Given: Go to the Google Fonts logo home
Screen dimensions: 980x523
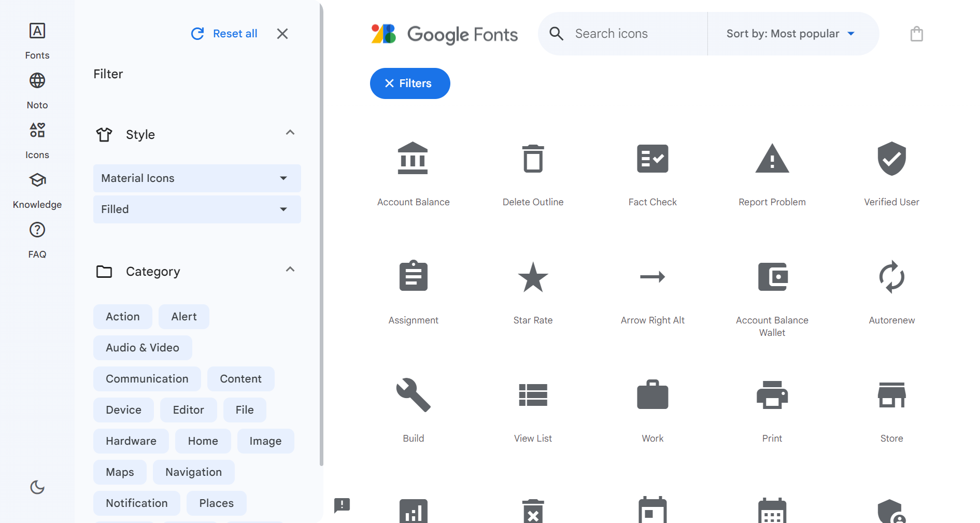Looking at the screenshot, I should 445,34.
